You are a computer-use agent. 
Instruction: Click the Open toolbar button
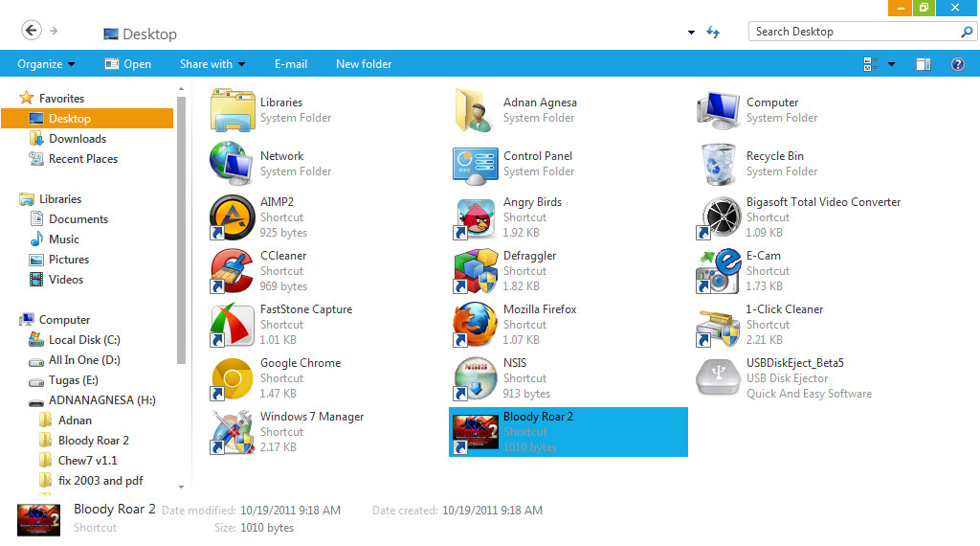[128, 64]
